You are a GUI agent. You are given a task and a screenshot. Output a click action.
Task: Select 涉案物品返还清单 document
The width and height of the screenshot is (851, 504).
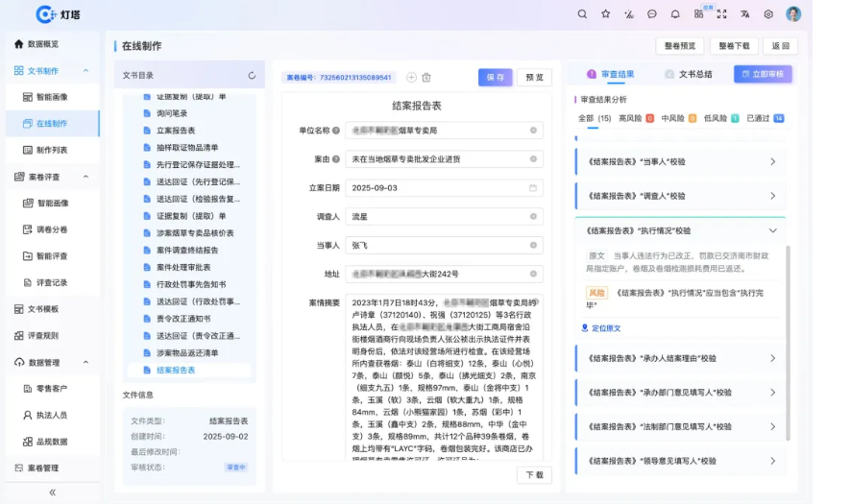(x=188, y=352)
